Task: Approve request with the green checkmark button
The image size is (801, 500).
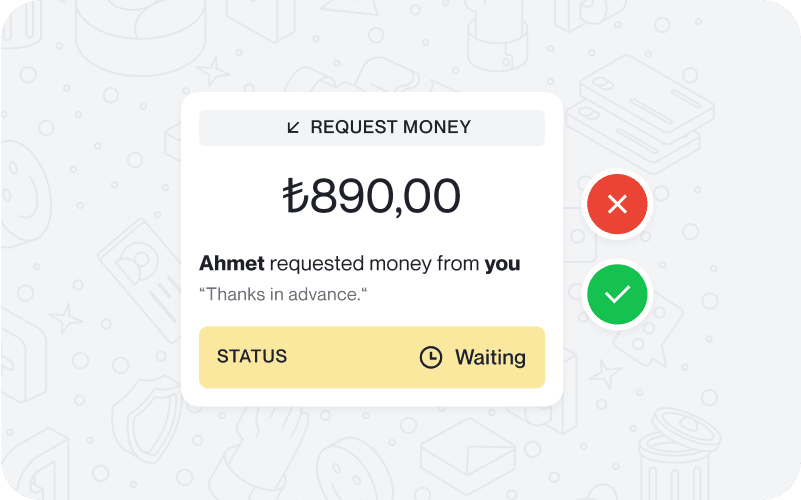Action: tap(617, 294)
